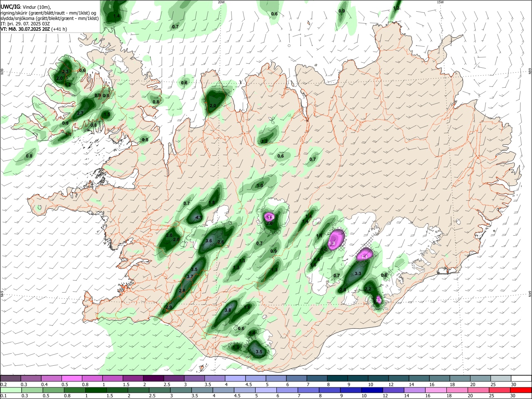
Task: Select the initial time 'IT: þri. 29. 07. 2025 03Z'
Action: 25,24
